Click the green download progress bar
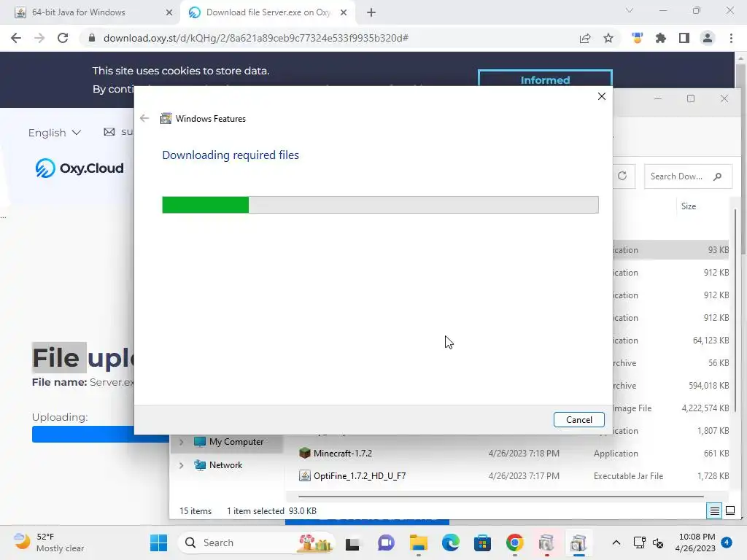Image resolution: width=747 pixels, height=560 pixels. coord(205,205)
